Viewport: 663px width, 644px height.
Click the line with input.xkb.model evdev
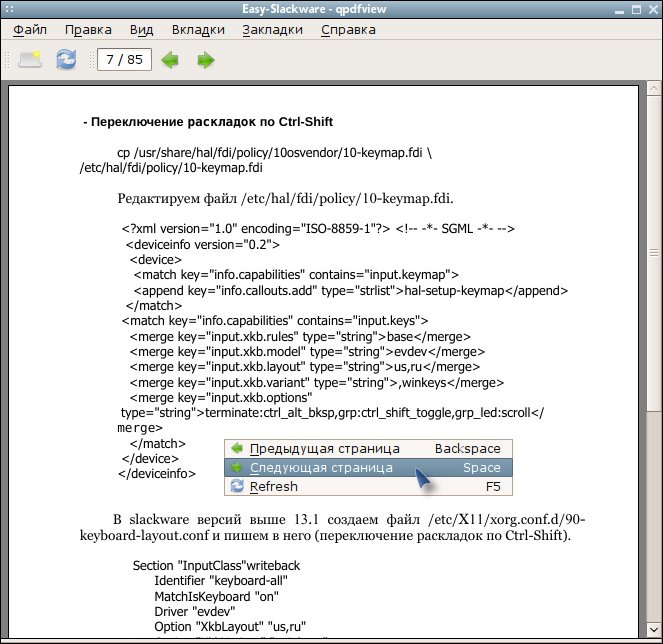click(307, 351)
